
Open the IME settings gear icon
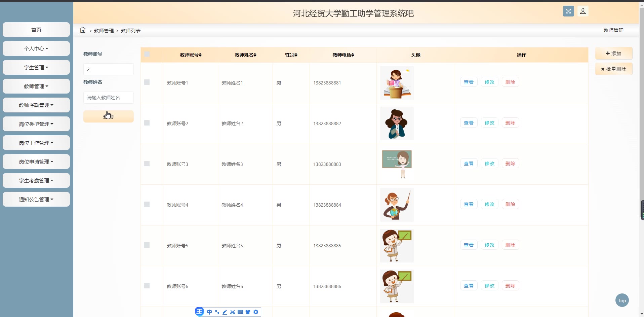point(256,312)
